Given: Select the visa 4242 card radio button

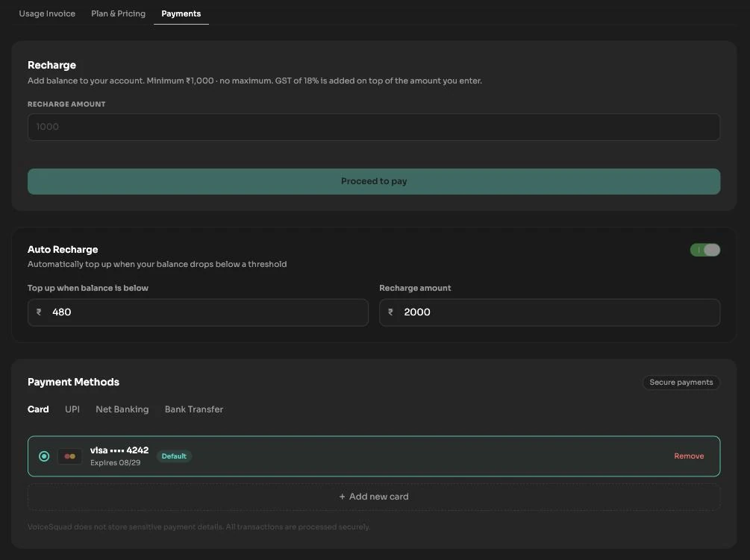Looking at the screenshot, I should tap(44, 456).
